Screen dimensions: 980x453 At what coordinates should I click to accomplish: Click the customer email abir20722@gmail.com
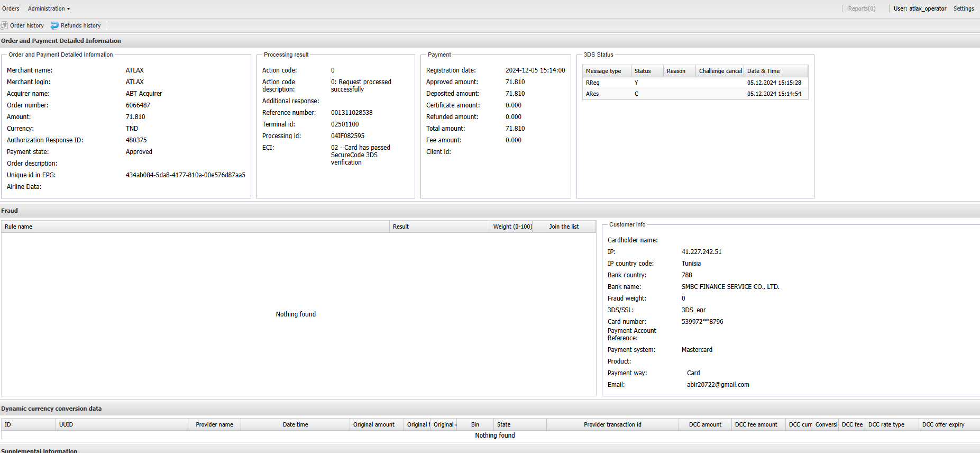pyautogui.click(x=718, y=385)
